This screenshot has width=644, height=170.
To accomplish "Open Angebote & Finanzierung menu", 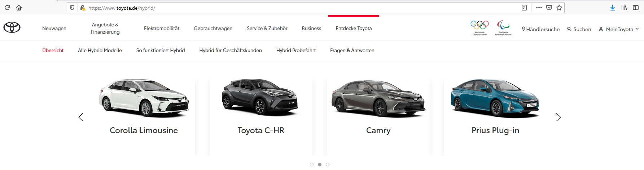I will 105,28.
